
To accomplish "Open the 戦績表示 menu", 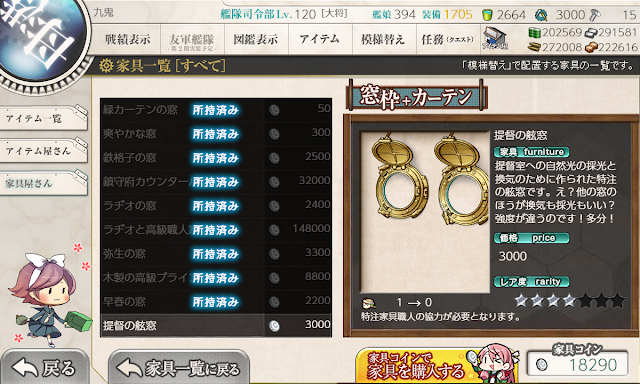I will (x=128, y=39).
